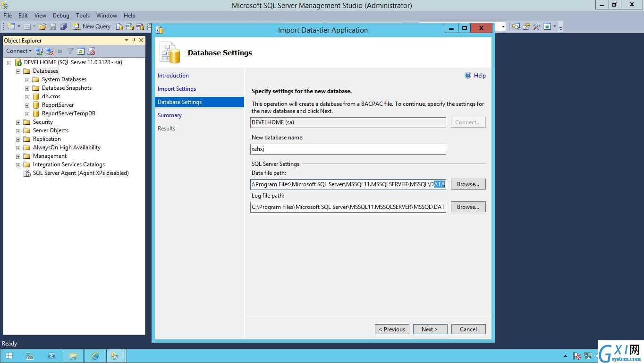Viewport: 644px width, 363px height.
Task: Click Browse for Log file path
Action: coord(468,207)
